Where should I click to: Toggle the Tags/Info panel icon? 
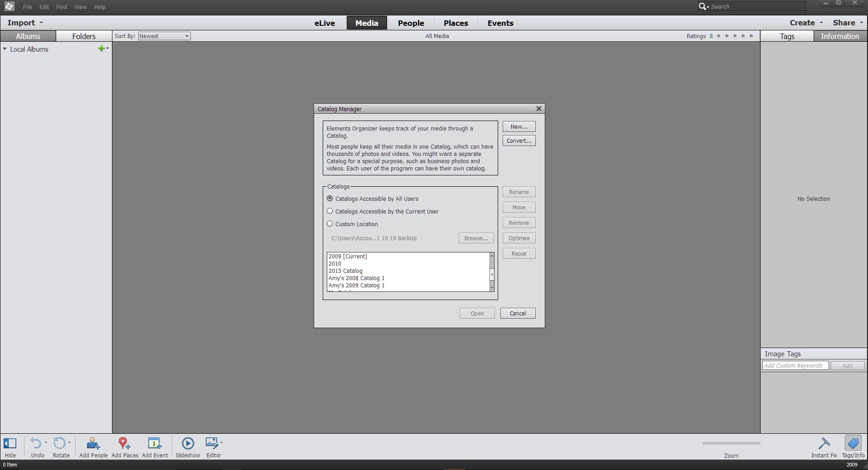point(853,443)
